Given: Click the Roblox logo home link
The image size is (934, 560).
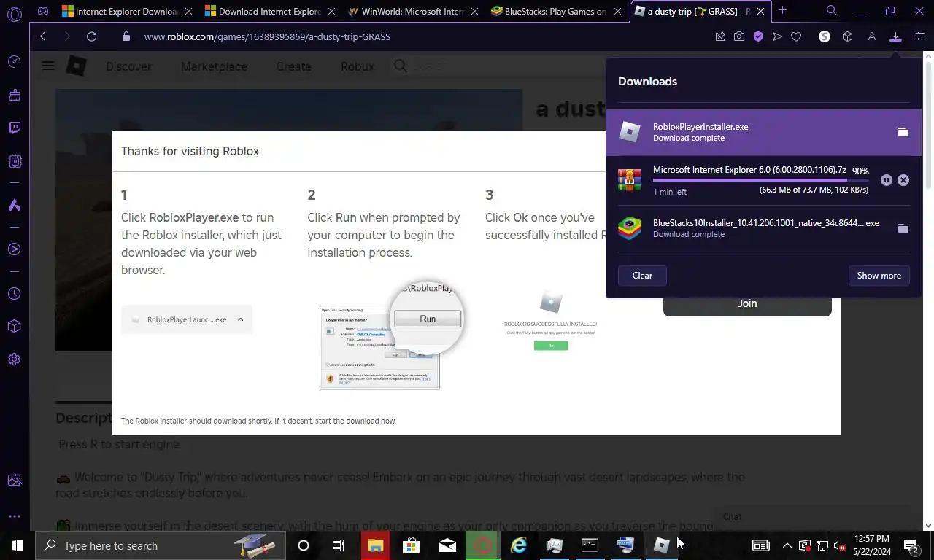Looking at the screenshot, I should (76, 66).
